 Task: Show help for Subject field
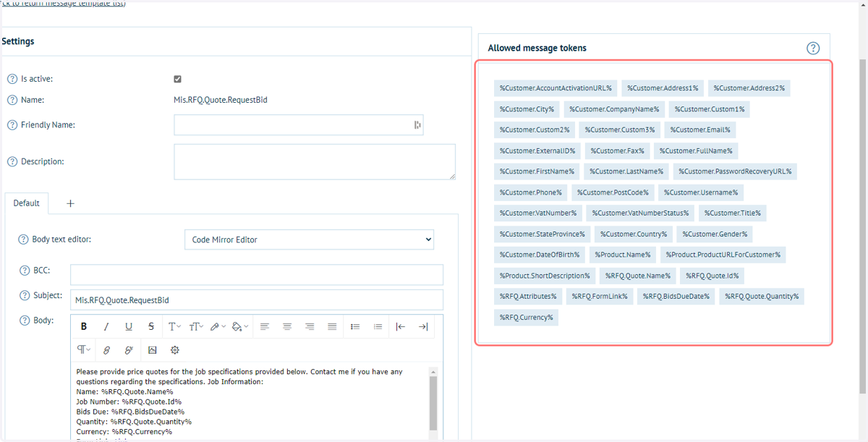coord(25,295)
